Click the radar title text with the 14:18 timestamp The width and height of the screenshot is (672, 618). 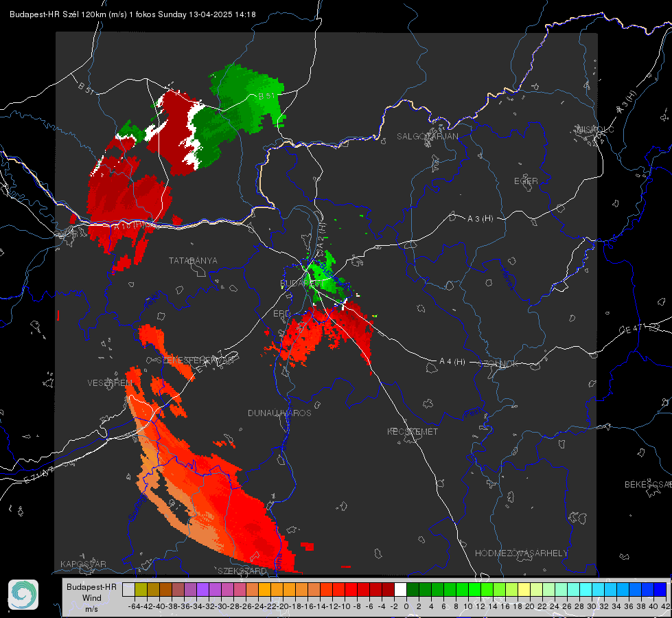[x=132, y=14]
